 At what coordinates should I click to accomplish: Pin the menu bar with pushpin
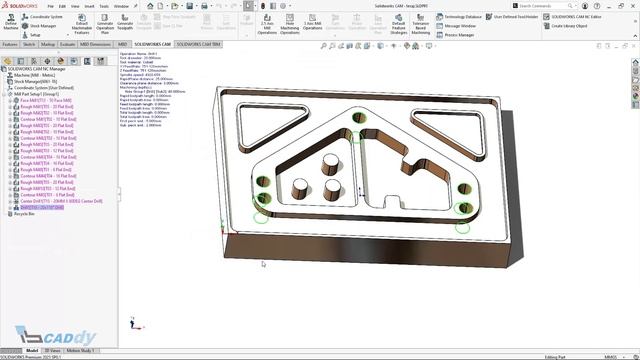pos(136,6)
